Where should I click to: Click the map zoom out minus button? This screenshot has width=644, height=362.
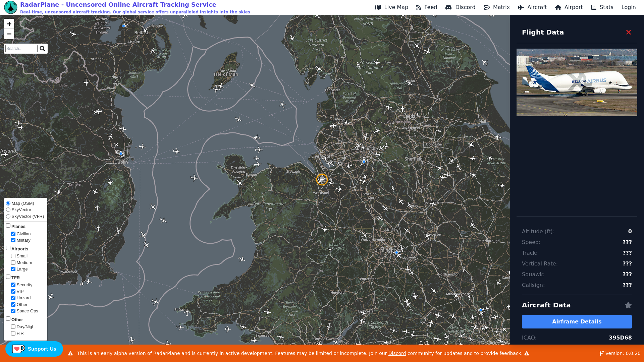coord(9,34)
